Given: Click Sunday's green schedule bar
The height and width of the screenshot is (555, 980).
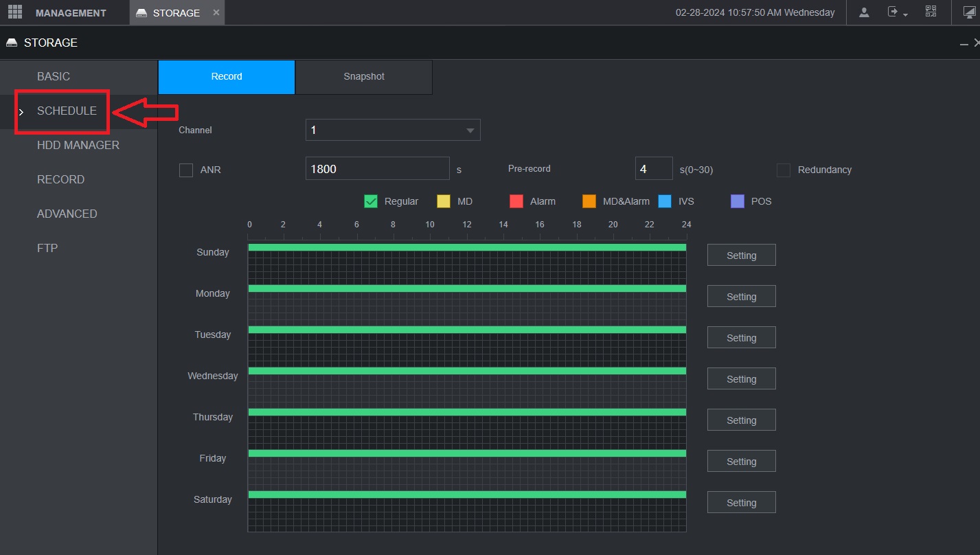Looking at the screenshot, I should tap(467, 247).
